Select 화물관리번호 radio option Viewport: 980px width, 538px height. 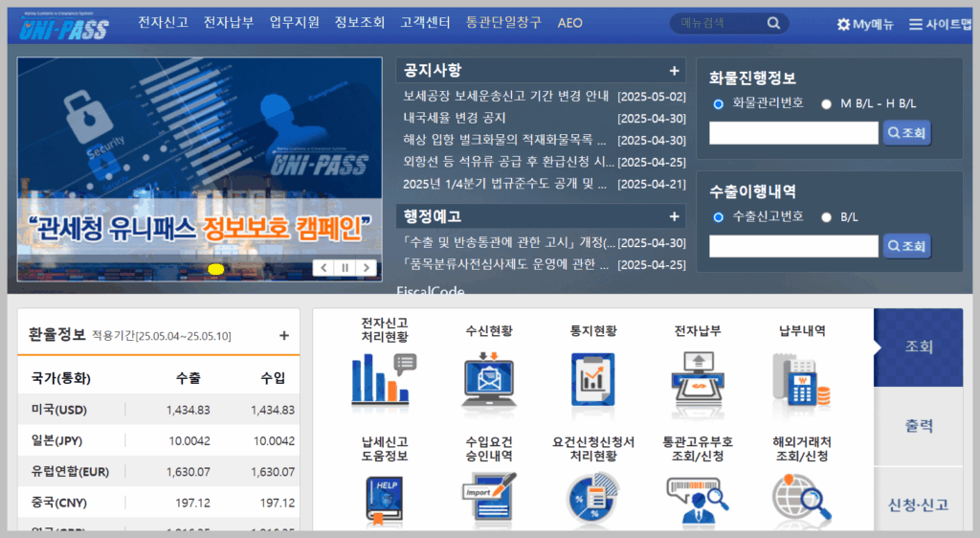click(x=718, y=103)
